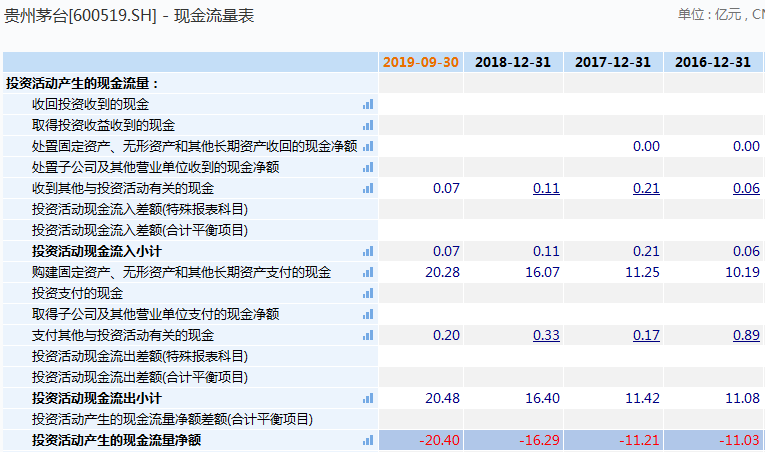This screenshot has width=765, height=452.
Task: Select the 2019-09-30 column header
Action: [x=421, y=62]
